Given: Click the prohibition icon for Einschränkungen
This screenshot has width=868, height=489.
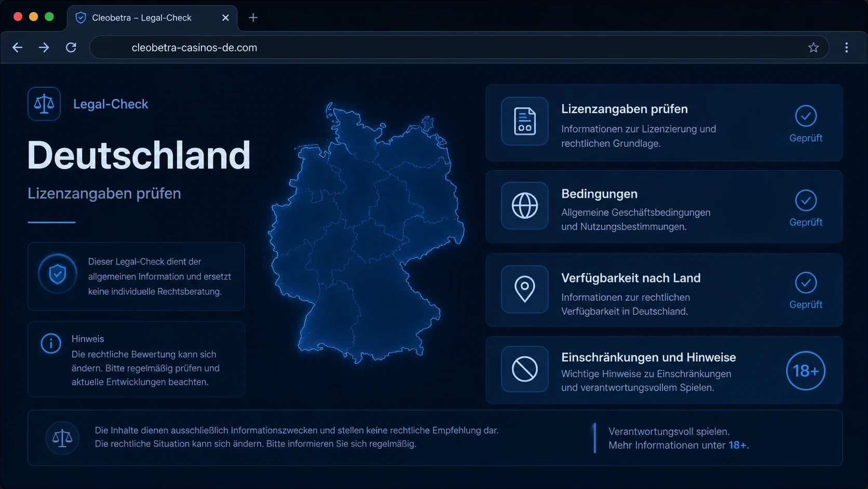Looking at the screenshot, I should (x=525, y=369).
